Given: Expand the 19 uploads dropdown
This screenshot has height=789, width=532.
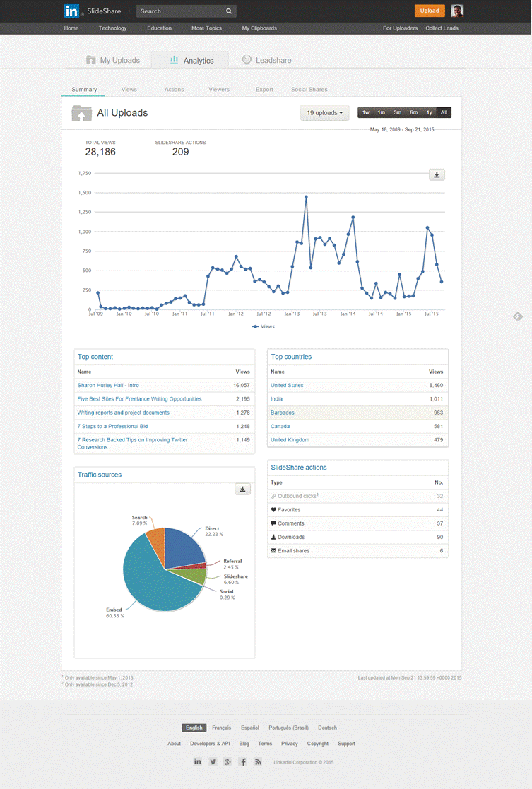Looking at the screenshot, I should 324,113.
